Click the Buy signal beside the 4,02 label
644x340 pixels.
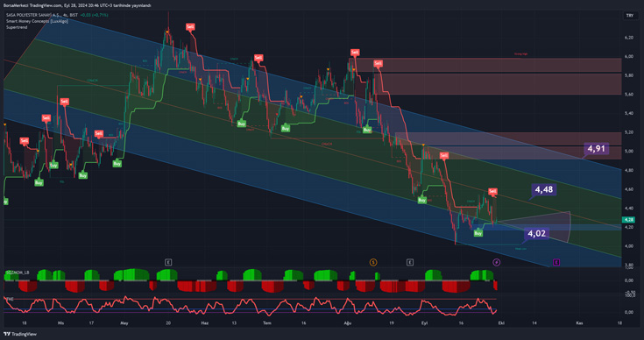pyautogui.click(x=478, y=233)
